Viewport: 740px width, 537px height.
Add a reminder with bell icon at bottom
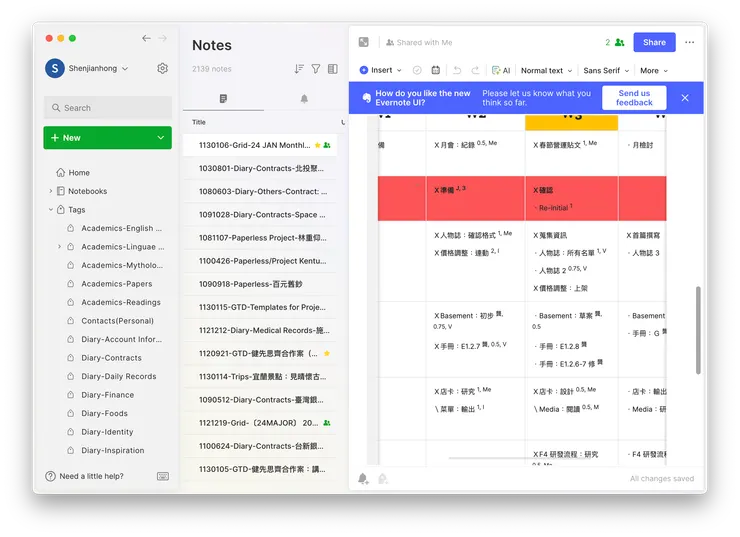pos(363,479)
